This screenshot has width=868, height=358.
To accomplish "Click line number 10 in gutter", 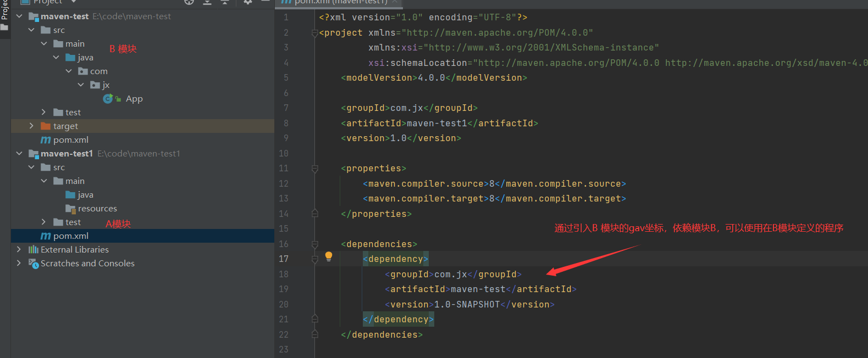I will pos(284,154).
